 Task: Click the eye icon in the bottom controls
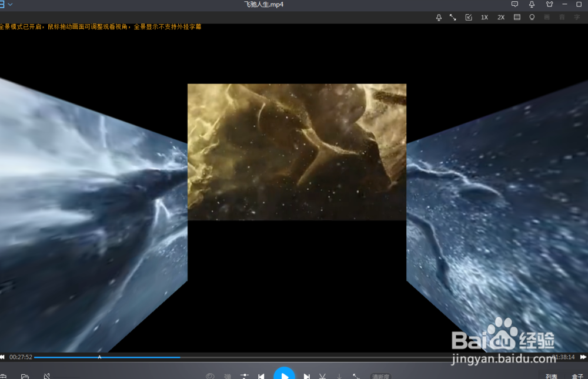tap(210, 376)
